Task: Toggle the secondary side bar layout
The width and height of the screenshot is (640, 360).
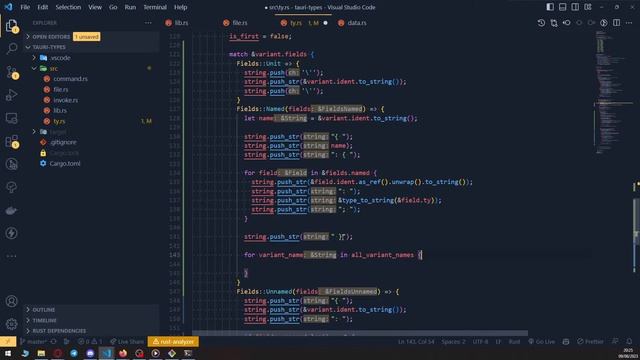Action: click(x=575, y=7)
